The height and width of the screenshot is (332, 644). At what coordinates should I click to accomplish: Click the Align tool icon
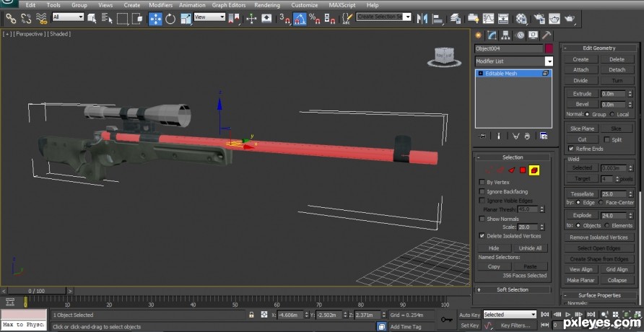tap(438, 18)
